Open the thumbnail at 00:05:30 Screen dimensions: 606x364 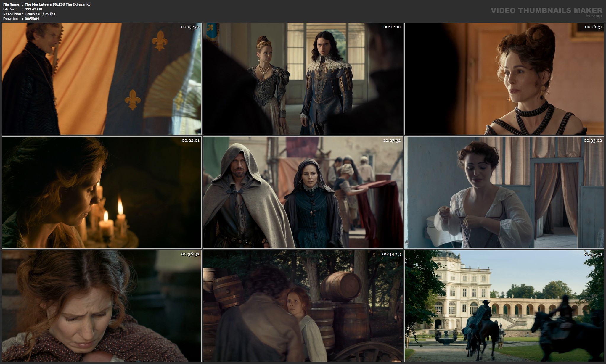tap(102, 79)
